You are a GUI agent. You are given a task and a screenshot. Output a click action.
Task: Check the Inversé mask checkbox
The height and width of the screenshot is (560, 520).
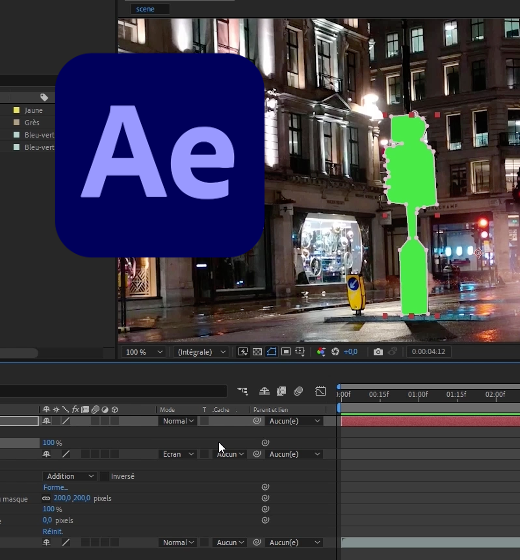pyautogui.click(x=104, y=476)
